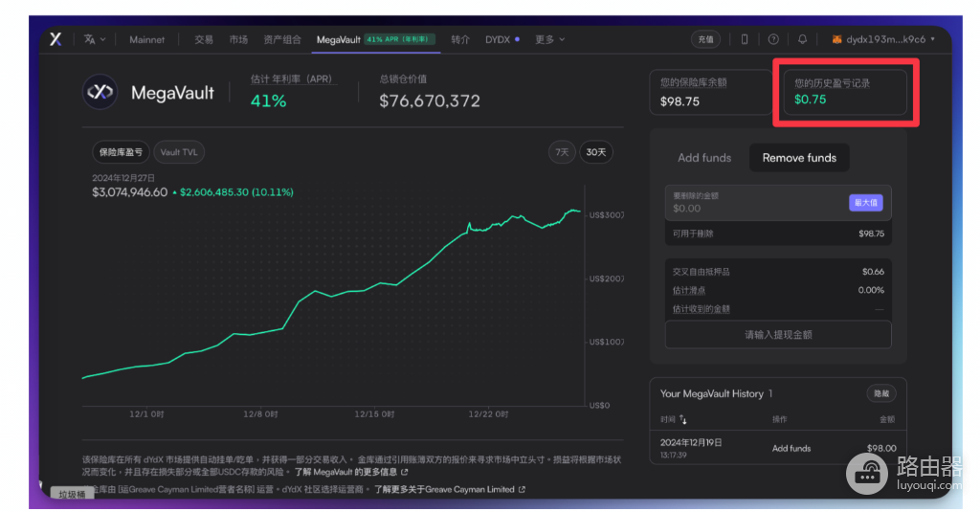This screenshot has width=980, height=512.
Task: Click the total value locked $76,670,372
Action: pyautogui.click(x=430, y=100)
